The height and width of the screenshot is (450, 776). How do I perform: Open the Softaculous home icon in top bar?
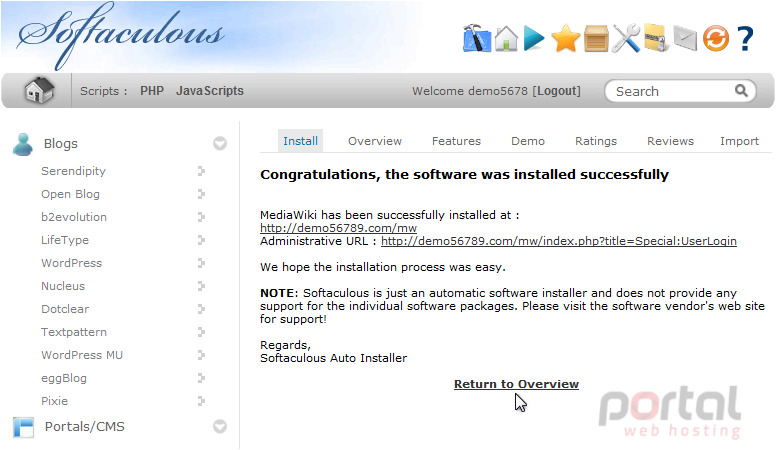click(506, 39)
